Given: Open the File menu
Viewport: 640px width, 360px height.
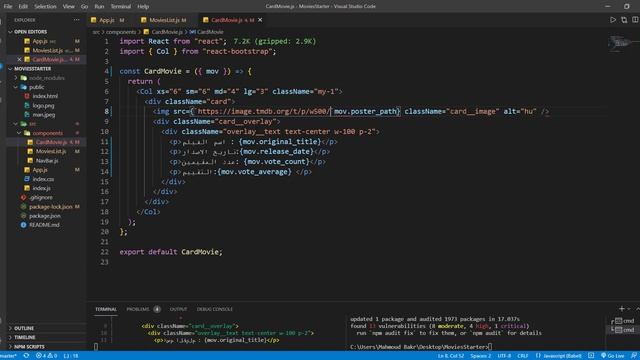Looking at the screenshot, I should (8, 6).
